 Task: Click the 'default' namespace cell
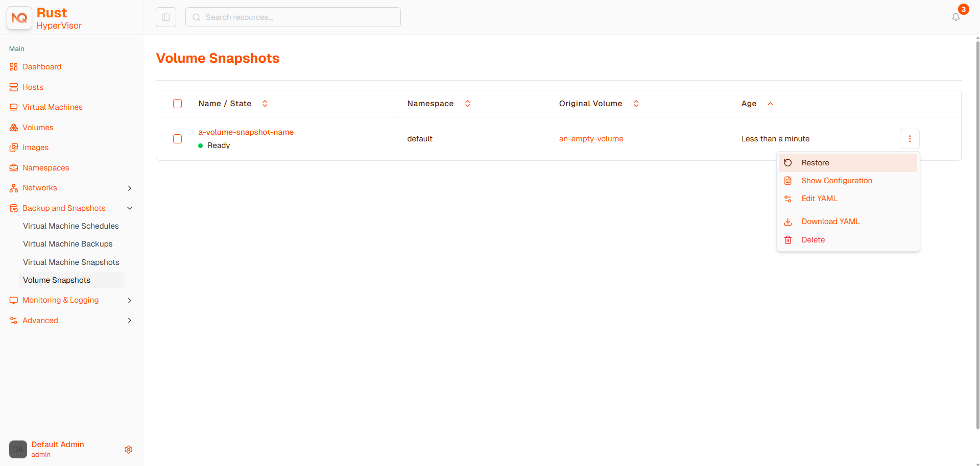pos(420,139)
